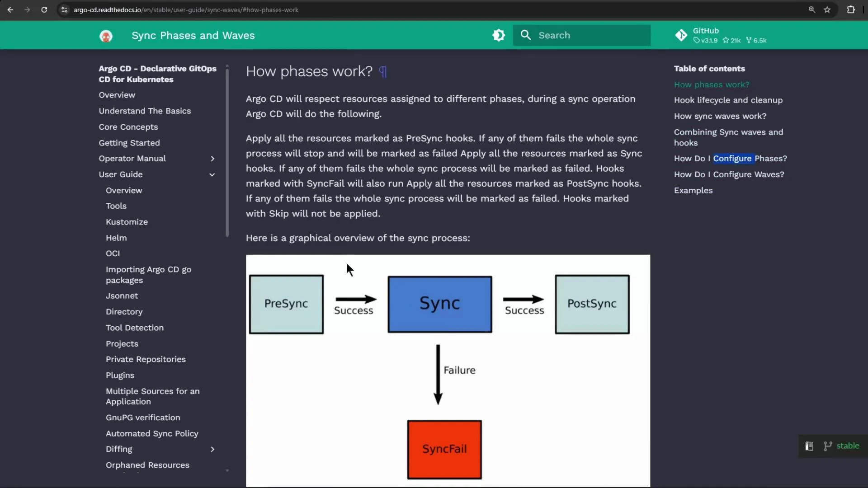Click the Argo CD site title in sidebar
Image resolution: width=868 pixels, height=488 pixels.
[x=157, y=74]
